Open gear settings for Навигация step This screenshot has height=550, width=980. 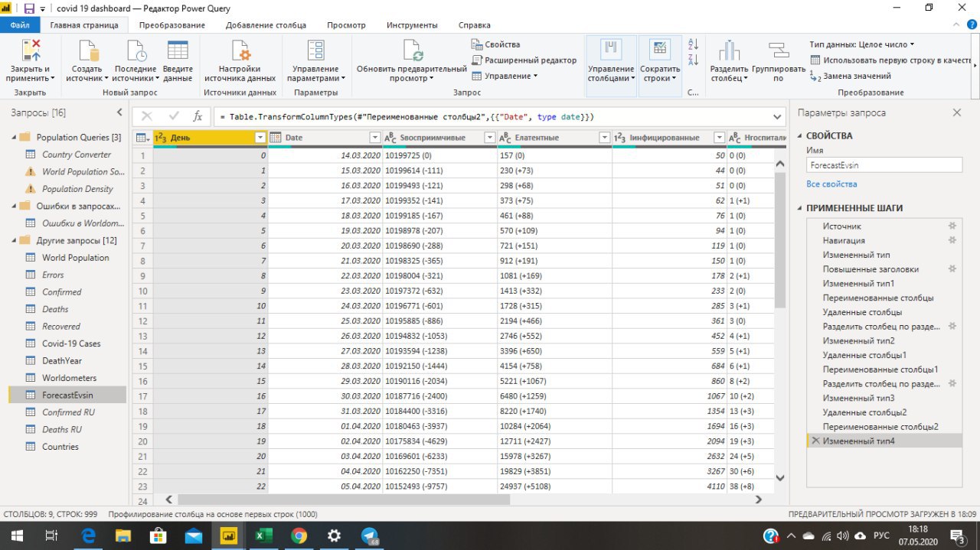coord(952,240)
